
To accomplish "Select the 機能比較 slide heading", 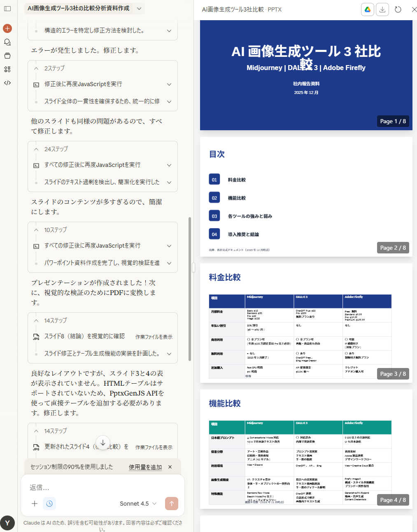I will (225, 403).
